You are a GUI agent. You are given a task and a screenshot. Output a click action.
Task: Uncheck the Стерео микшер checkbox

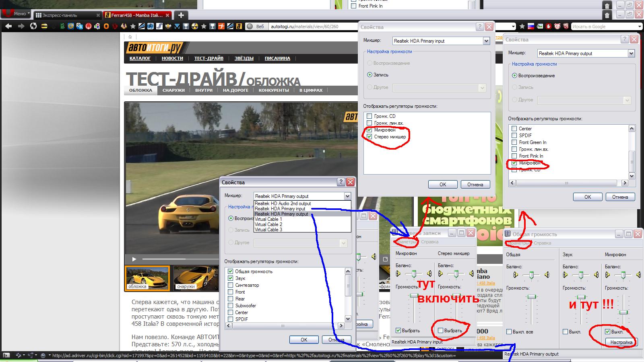pyautogui.click(x=369, y=137)
